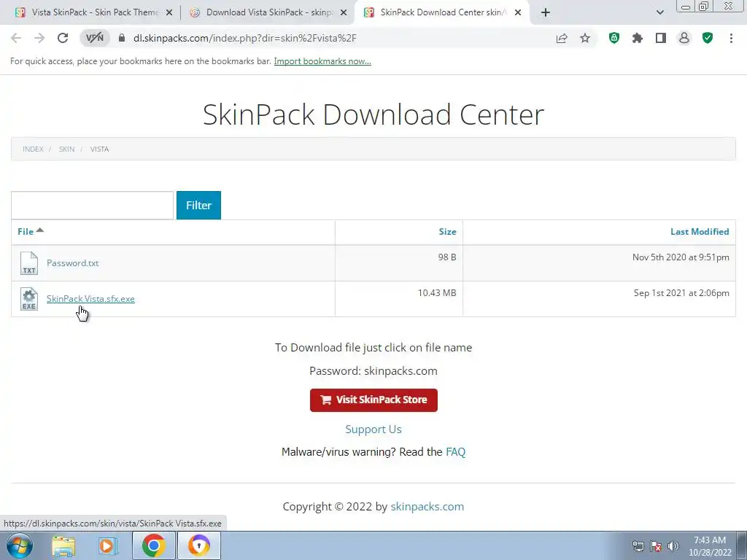Select the SkinPack Download Center tab
This screenshot has height=560, width=747.
pos(441,12)
